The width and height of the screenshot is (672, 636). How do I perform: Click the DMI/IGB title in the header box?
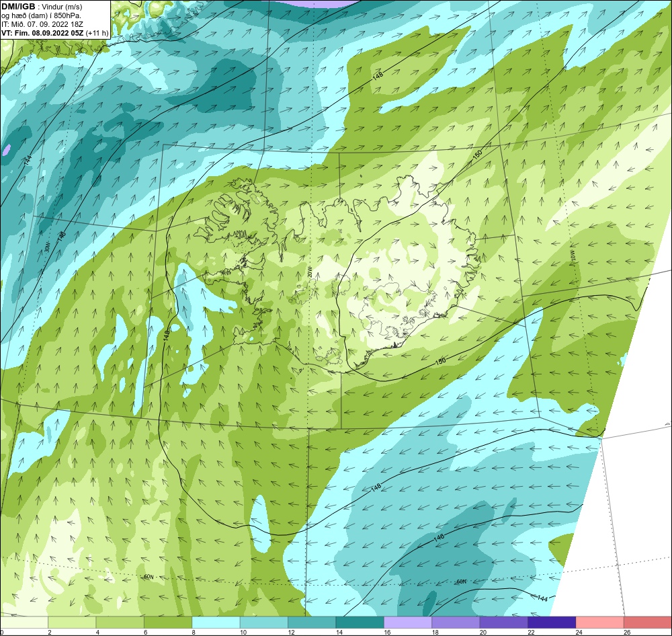[18, 7]
